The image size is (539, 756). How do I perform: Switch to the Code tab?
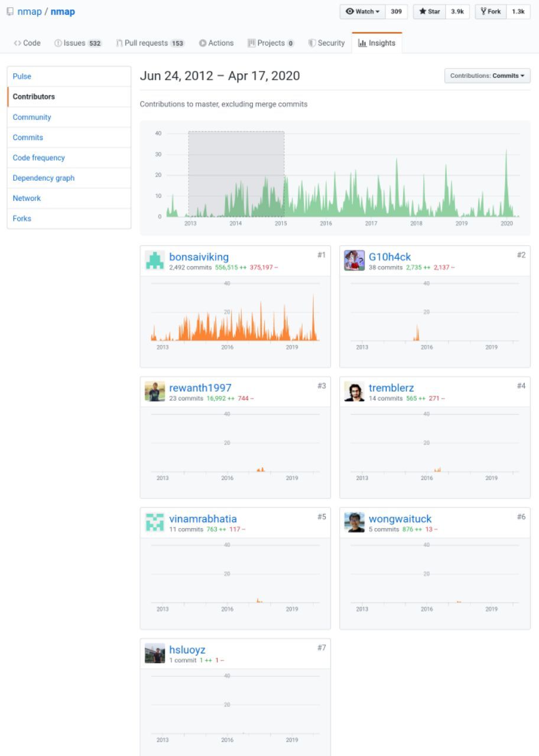click(27, 43)
